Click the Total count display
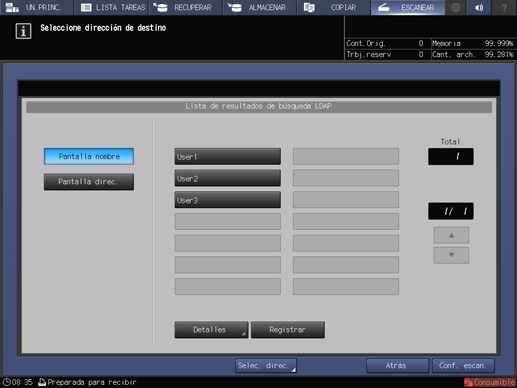 [451, 157]
